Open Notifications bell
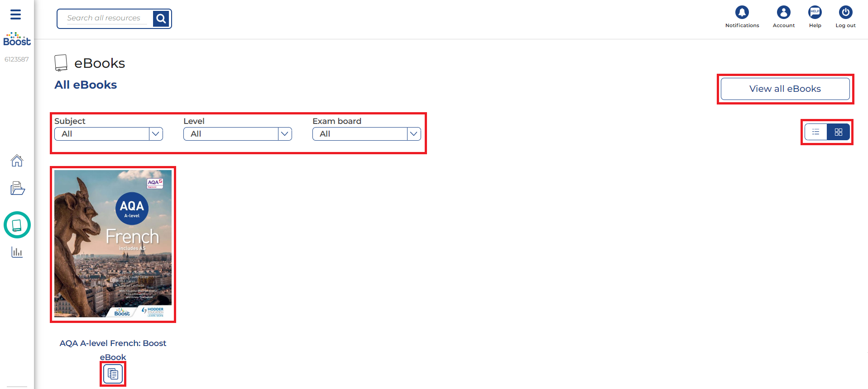The height and width of the screenshot is (389, 868). pyautogui.click(x=742, y=13)
